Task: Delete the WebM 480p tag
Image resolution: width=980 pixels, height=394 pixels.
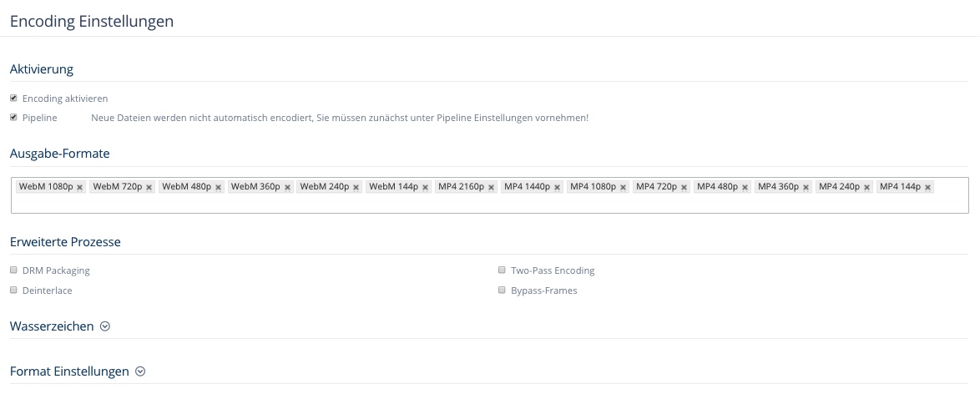Action: [218, 188]
